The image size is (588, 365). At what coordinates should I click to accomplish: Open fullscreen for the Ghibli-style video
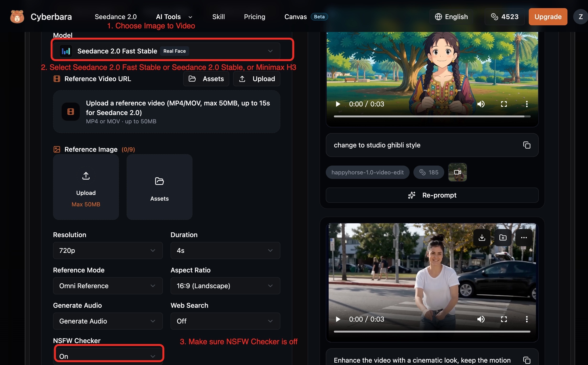504,104
